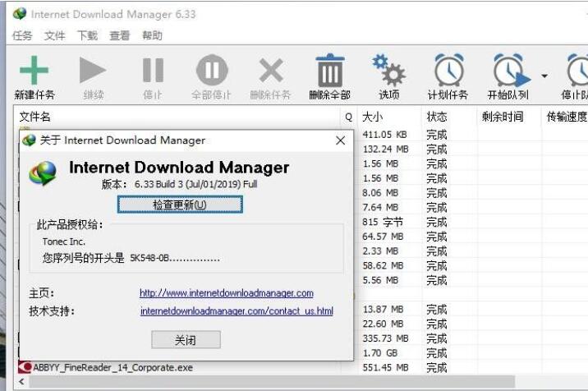Open the 文件 menu
The height and width of the screenshot is (391, 588).
click(55, 35)
